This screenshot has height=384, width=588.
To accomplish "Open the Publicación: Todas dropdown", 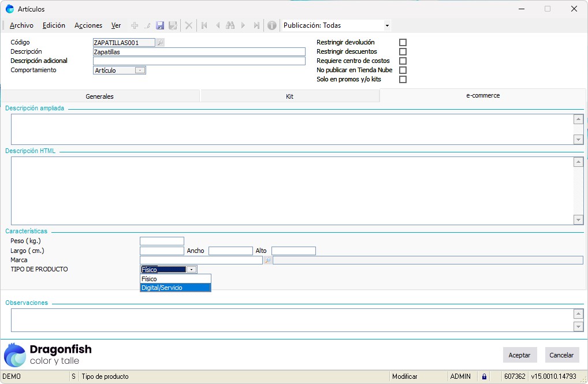I will [x=387, y=25].
